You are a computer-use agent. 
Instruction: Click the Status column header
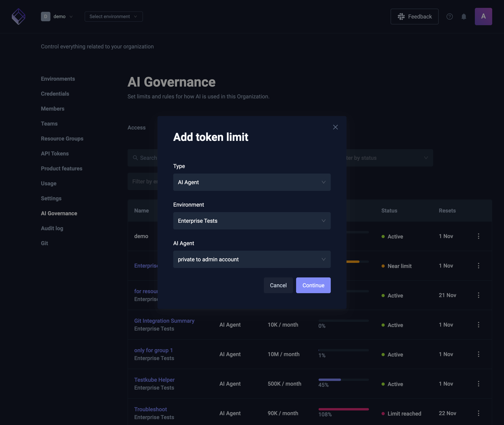tap(389, 211)
